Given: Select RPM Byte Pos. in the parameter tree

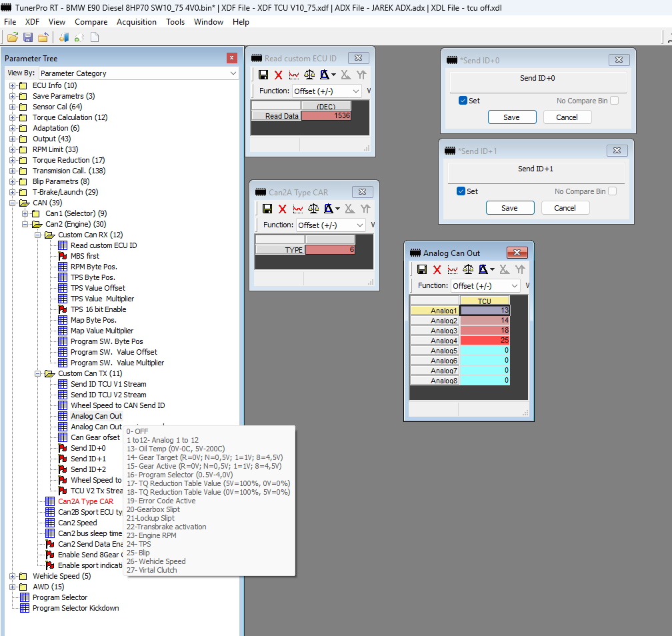Looking at the screenshot, I should [x=93, y=267].
